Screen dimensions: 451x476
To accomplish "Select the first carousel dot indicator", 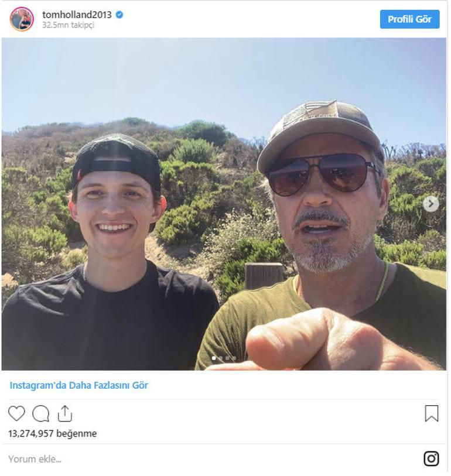I will (214, 358).
